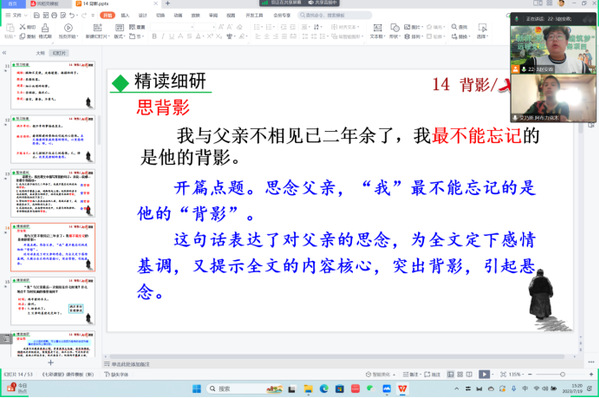Click the Format Painter brush icon
599x398 pixels.
[x=45, y=28]
